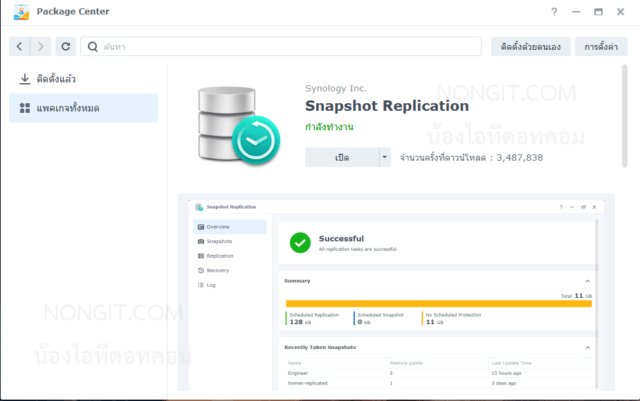Click the Package Center app icon
The width and height of the screenshot is (640, 401).
click(21, 12)
